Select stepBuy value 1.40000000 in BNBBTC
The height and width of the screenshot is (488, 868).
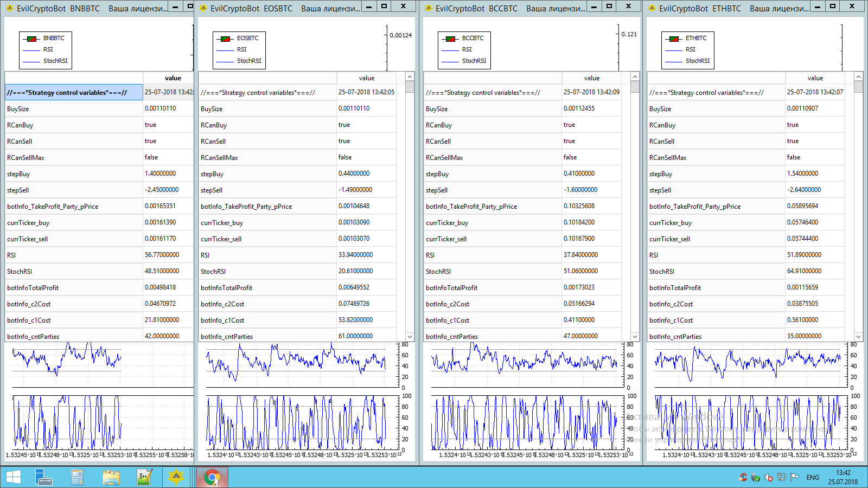pos(168,174)
